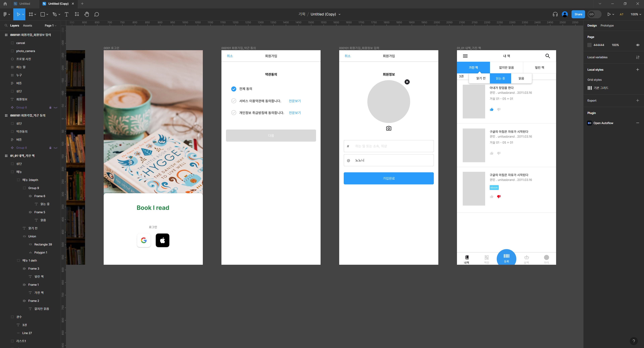The height and width of the screenshot is (348, 644).
Task: Click the Present play icon
Action: pos(609,14)
